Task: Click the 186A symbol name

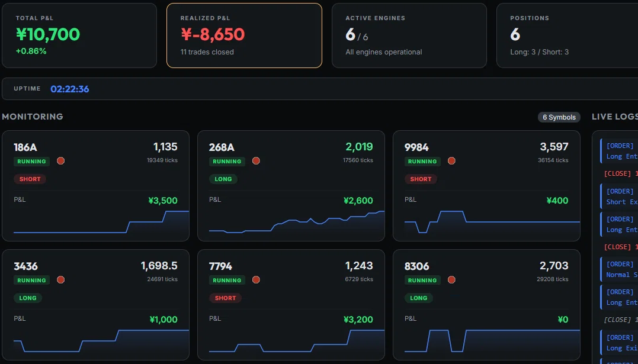Action: [x=25, y=147]
